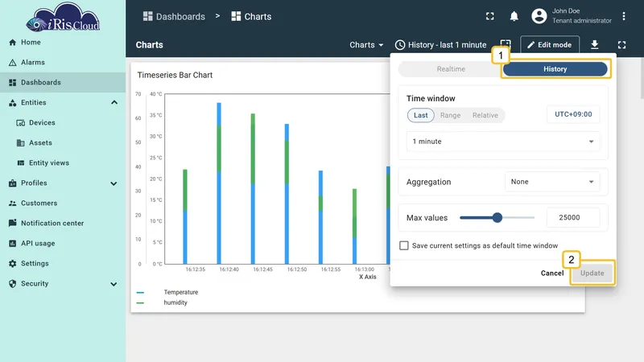
Task: Select the Range time window option
Action: tap(450, 115)
